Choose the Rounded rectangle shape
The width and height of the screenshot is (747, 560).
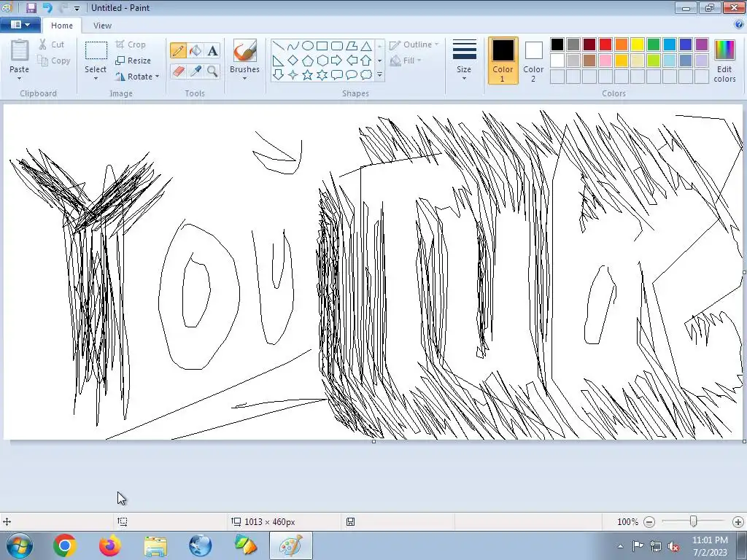point(337,46)
